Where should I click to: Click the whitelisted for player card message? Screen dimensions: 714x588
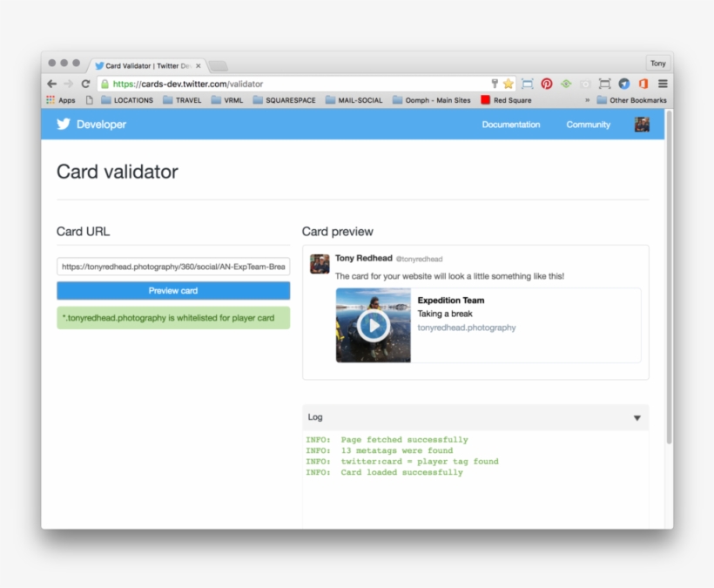pos(173,318)
